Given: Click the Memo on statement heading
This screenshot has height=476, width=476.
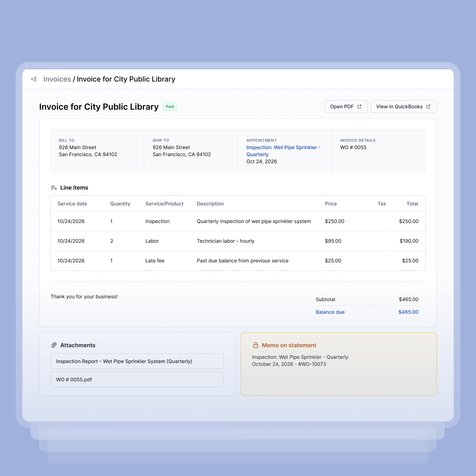Looking at the screenshot, I should coord(289,345).
